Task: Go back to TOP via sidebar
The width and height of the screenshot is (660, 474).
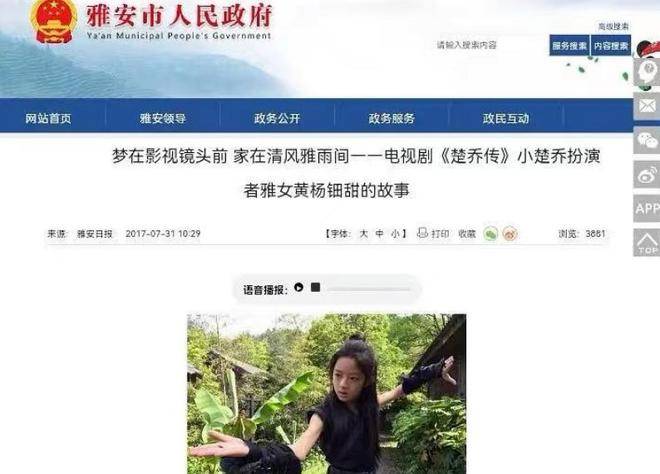Action: (x=647, y=242)
